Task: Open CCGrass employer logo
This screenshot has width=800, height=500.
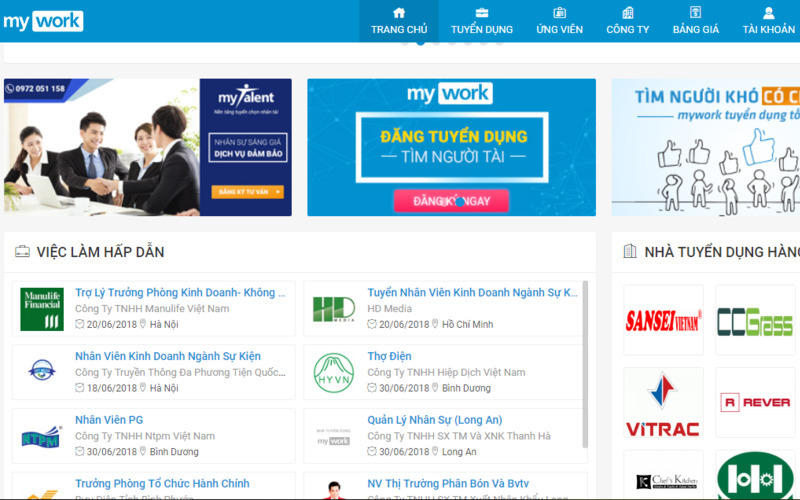Action: pyautogui.click(x=755, y=320)
